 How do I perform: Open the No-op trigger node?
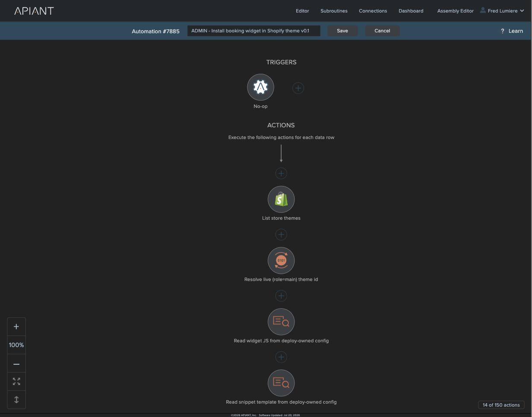260,87
